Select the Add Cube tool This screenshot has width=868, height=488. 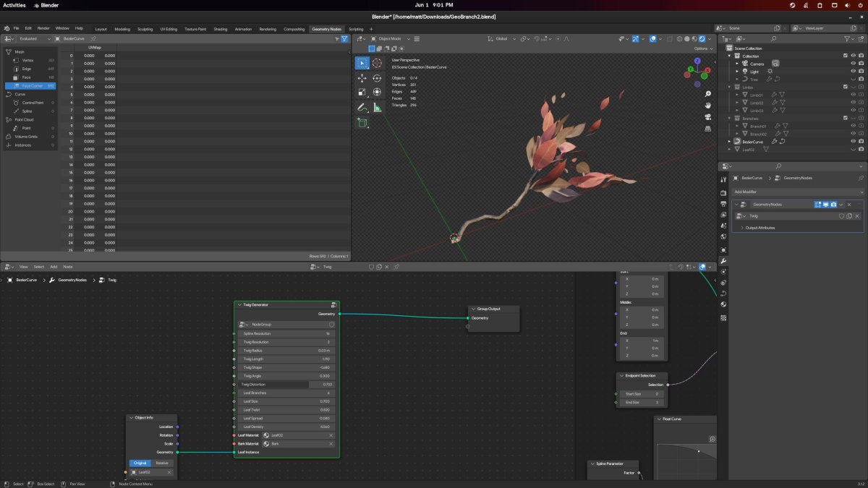[362, 123]
